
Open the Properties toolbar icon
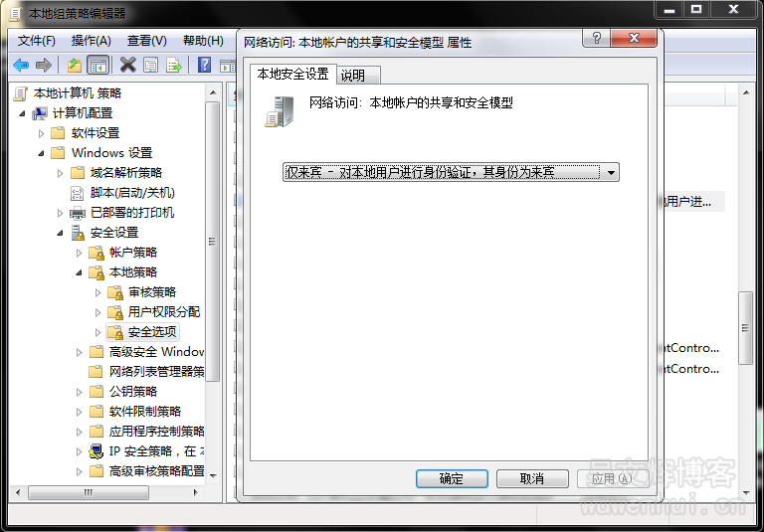point(150,65)
